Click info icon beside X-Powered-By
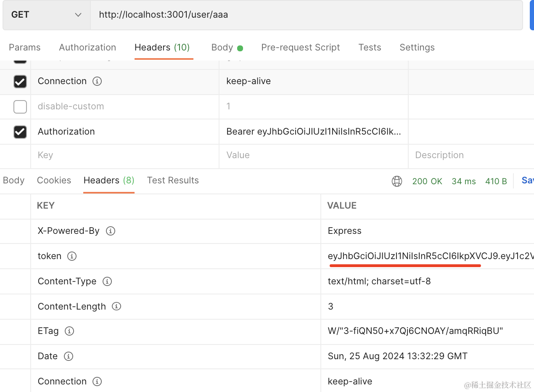 pos(111,231)
